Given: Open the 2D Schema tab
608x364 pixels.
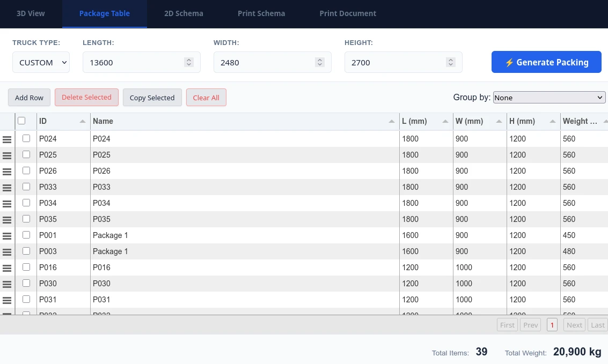Looking at the screenshot, I should [184, 13].
